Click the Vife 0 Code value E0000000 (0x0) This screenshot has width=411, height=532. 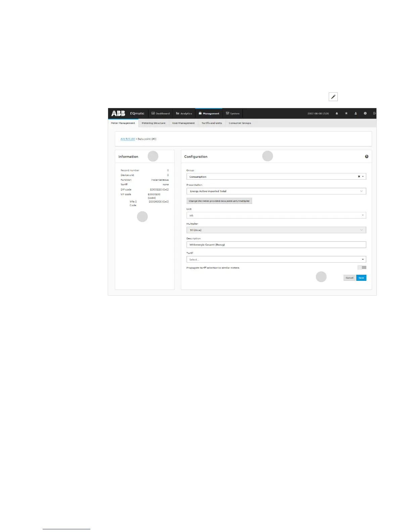(x=159, y=202)
